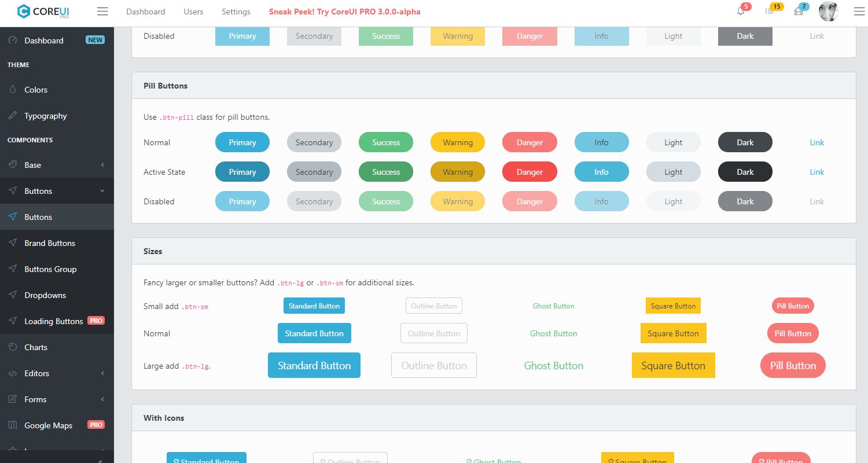Click the Typography pencil icon in sidebar
The width and height of the screenshot is (868, 463).
[x=13, y=116]
